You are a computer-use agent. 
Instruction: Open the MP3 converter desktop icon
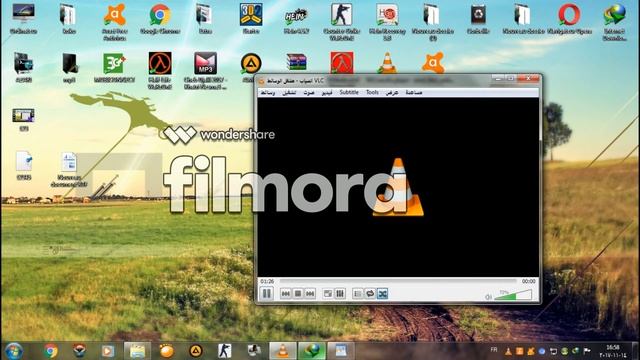(x=205, y=71)
